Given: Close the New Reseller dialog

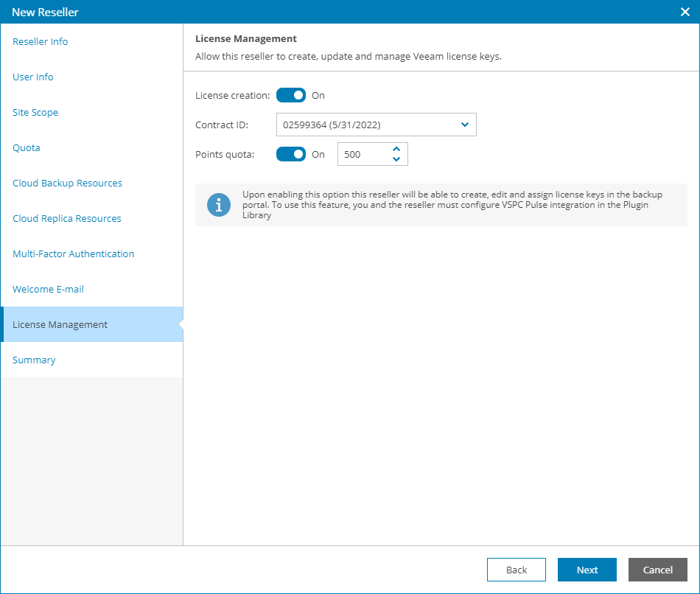Looking at the screenshot, I should pyautogui.click(x=685, y=12).
